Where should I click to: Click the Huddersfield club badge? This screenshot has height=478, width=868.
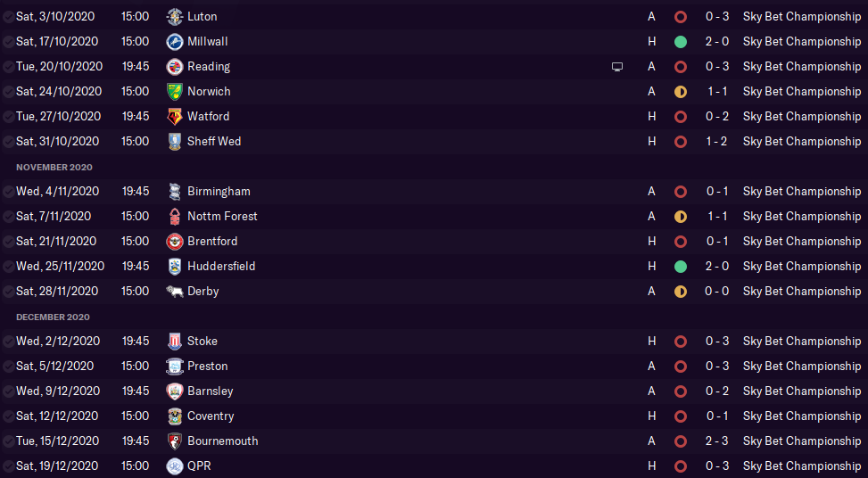(x=174, y=267)
